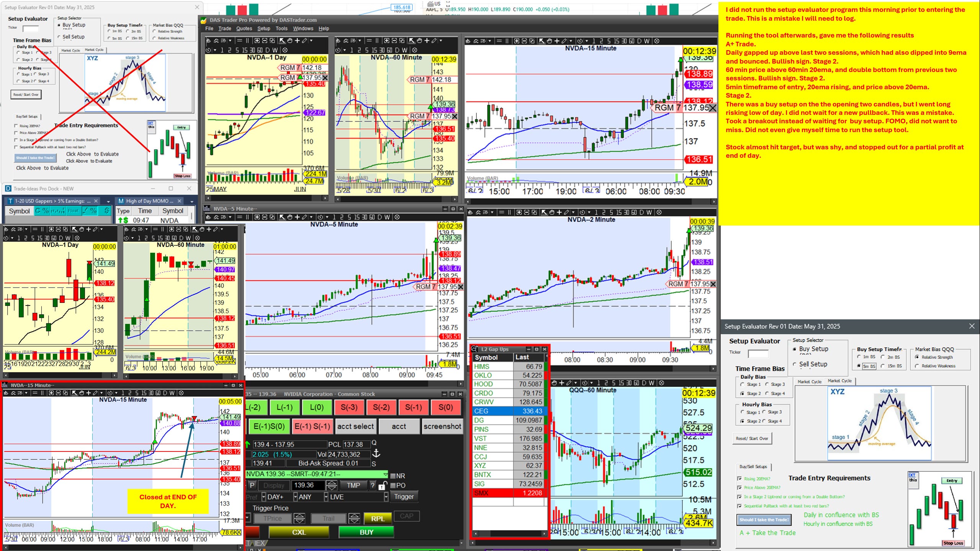980x551 pixels.
Task: Add vertical line via NVDA 5 Minute toolbar icon
Action: 247,217
